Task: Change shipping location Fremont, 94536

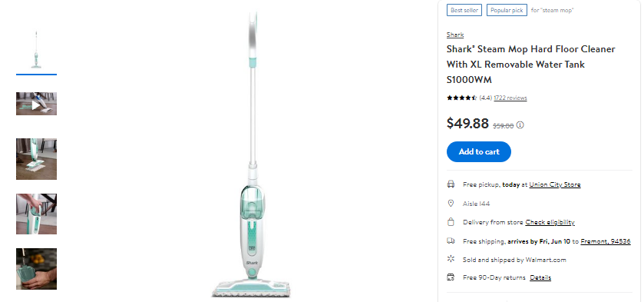Action: point(606,241)
